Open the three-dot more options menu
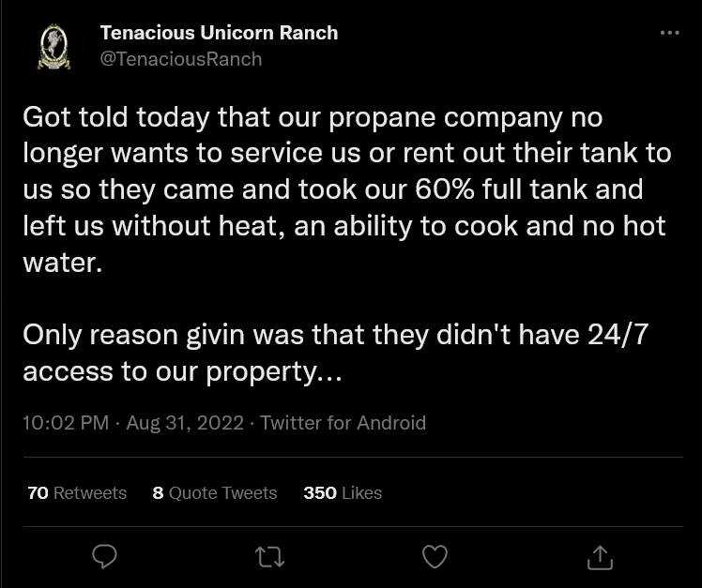This screenshot has height=588, width=702. 670,32
